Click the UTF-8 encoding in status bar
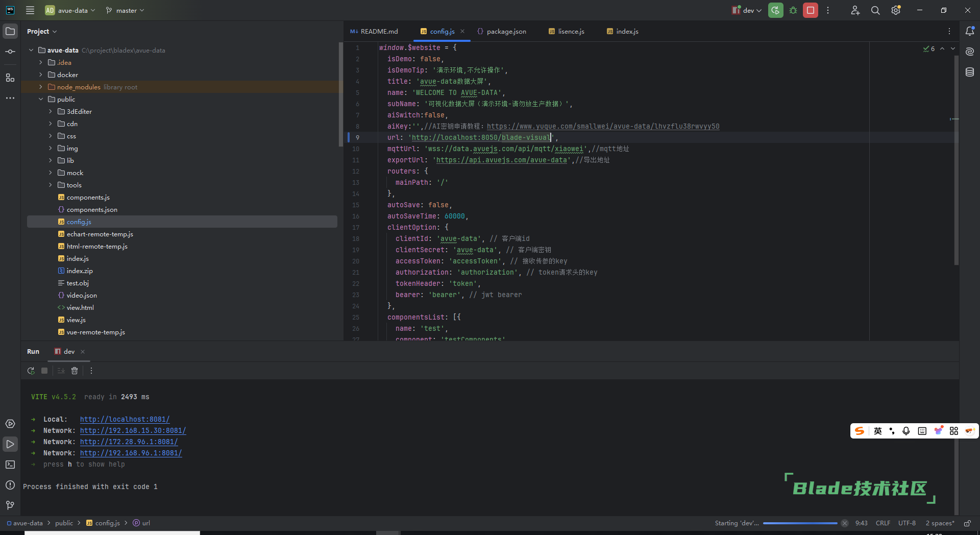 907,523
